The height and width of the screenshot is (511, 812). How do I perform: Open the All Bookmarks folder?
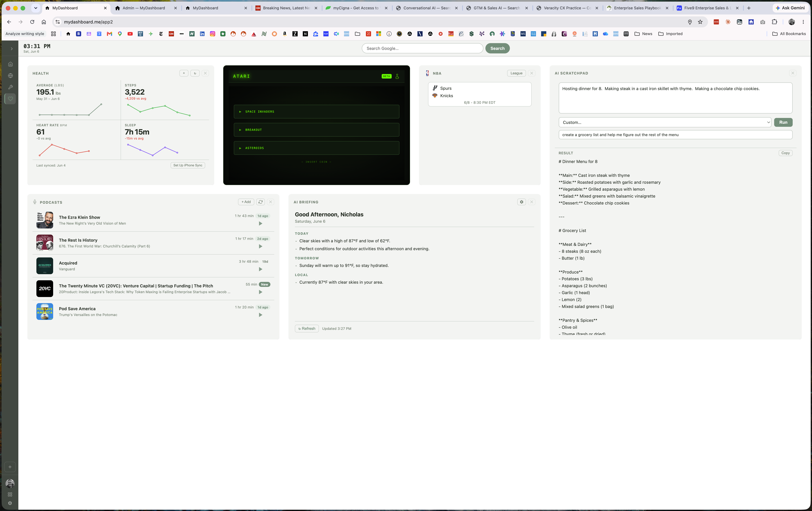pyautogui.click(x=789, y=34)
